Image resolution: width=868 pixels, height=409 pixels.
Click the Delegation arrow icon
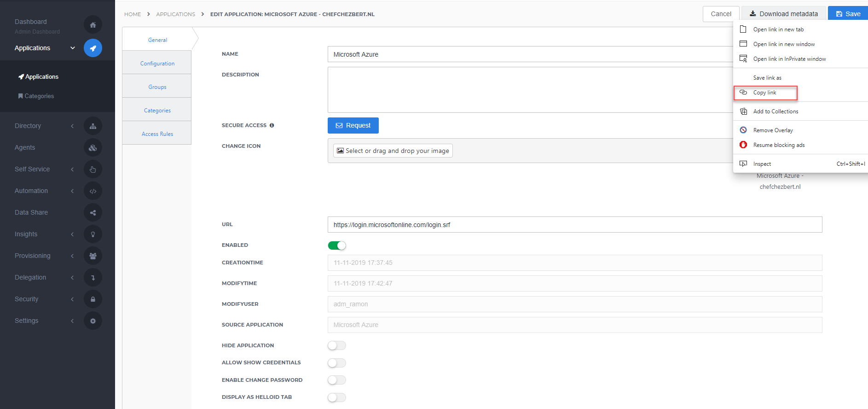click(x=93, y=278)
